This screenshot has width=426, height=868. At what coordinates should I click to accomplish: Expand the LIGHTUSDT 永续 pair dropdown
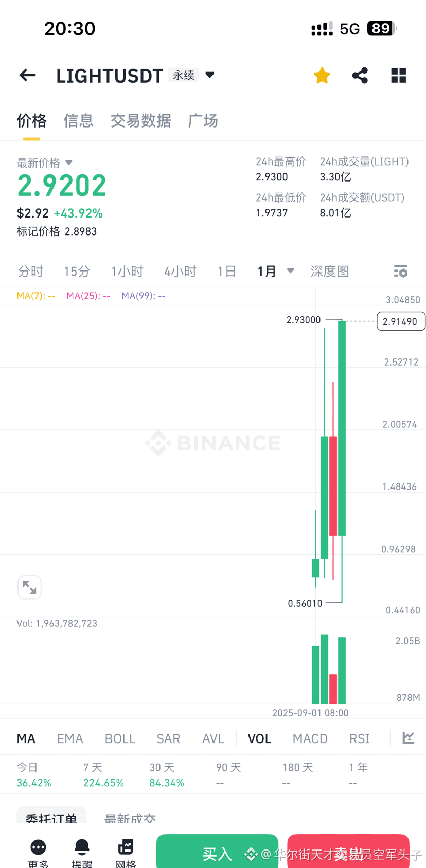[209, 75]
